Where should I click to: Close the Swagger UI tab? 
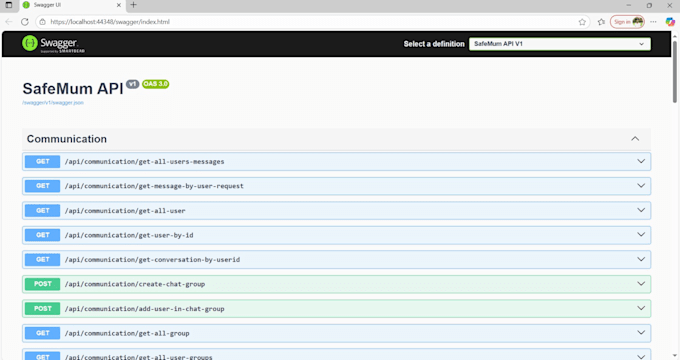(119, 5)
